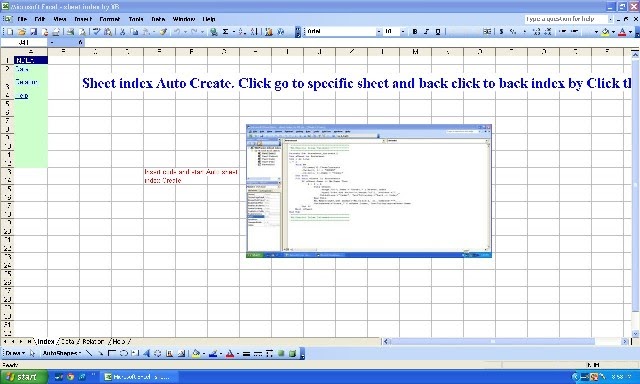Screen dimensions: 640x384
Task: Click the AutoSum sigma icon
Action: click(225, 31)
